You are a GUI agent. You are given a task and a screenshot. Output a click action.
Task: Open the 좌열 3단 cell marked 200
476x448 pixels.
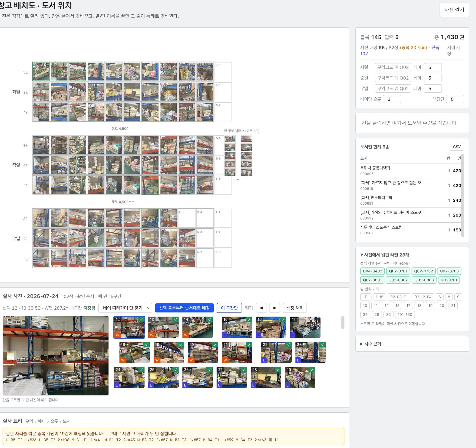click(x=78, y=71)
